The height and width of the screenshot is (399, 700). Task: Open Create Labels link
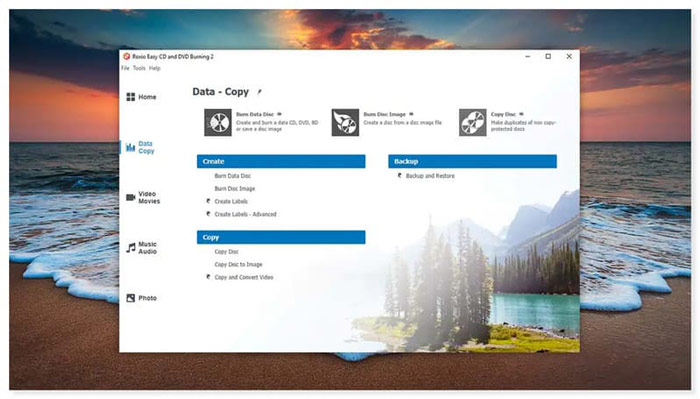click(231, 202)
